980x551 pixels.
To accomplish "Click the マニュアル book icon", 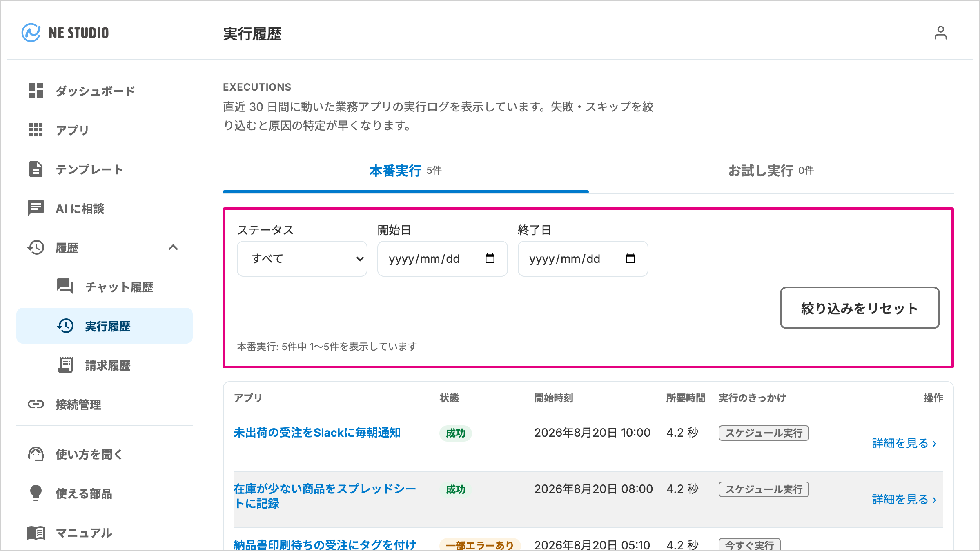I will pyautogui.click(x=36, y=533).
